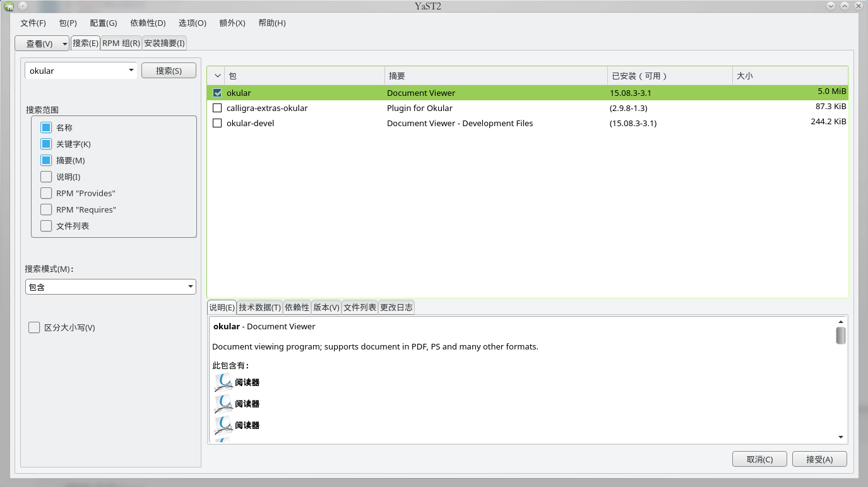868x487 pixels.
Task: Switch to the 搜索(E) tab
Action: pos(85,43)
